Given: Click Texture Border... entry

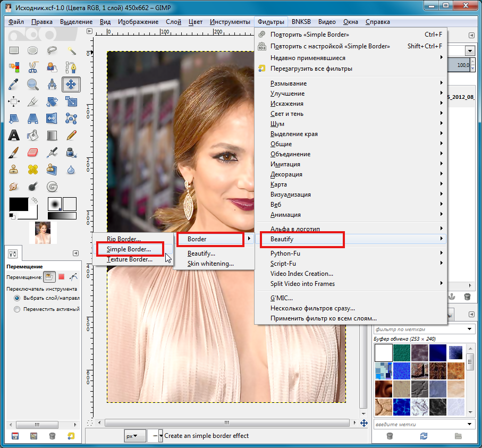Looking at the screenshot, I should (x=131, y=259).
